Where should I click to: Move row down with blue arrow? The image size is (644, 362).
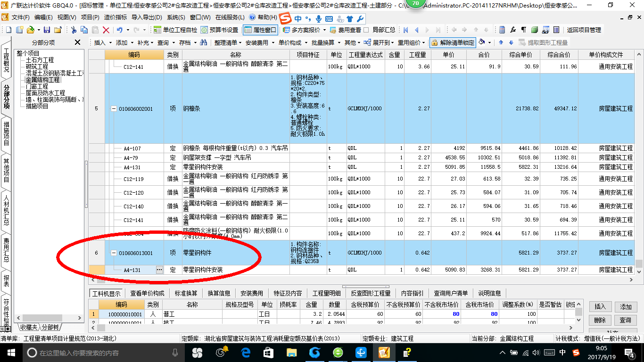[x=512, y=42]
